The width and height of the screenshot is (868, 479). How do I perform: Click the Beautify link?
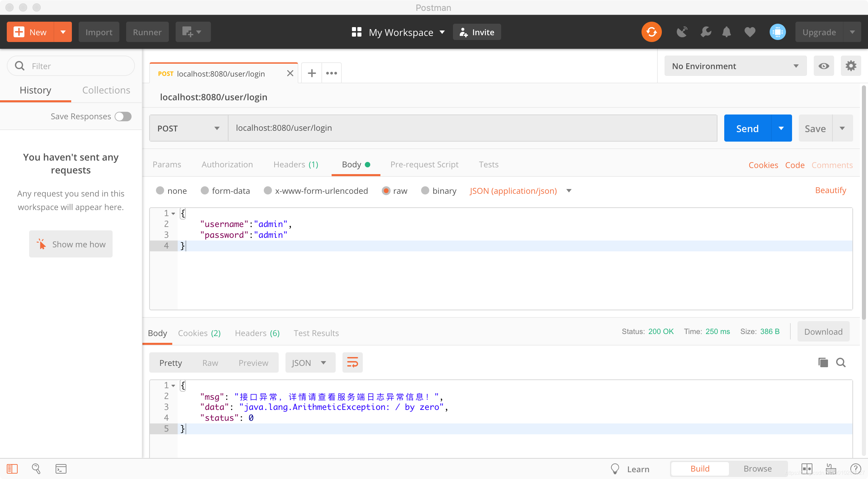point(830,190)
